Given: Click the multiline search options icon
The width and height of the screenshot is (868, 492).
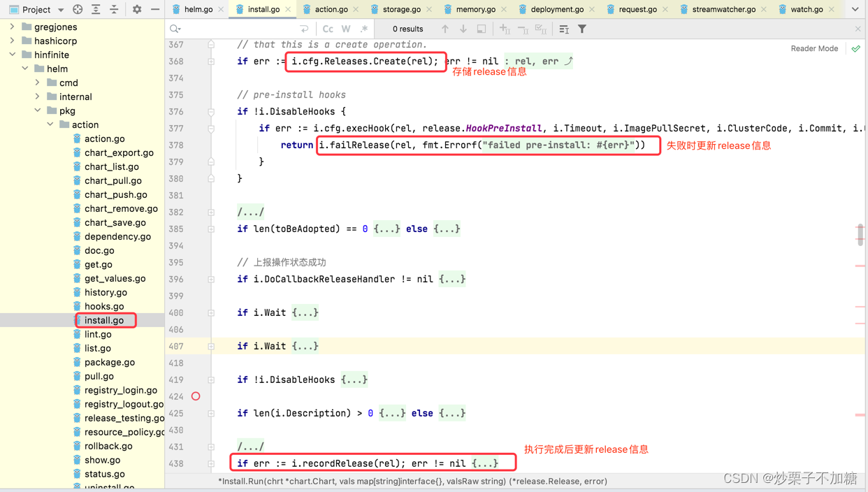Looking at the screenshot, I should (564, 29).
